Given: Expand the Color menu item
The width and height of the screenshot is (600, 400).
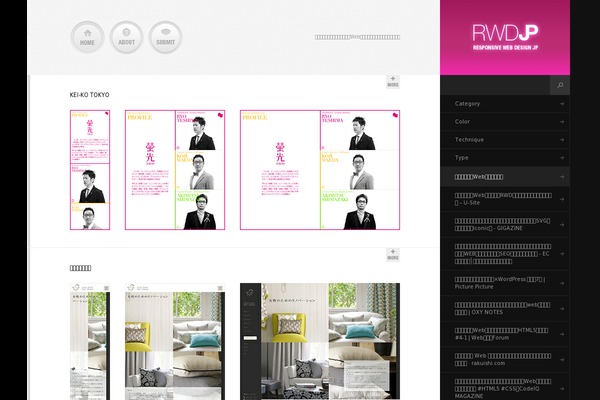Looking at the screenshot, I should point(505,122).
